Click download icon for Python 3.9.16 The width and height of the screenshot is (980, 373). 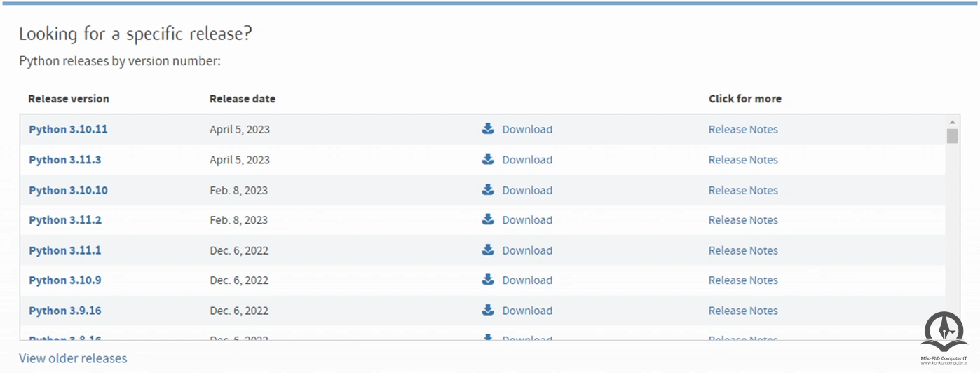(488, 310)
